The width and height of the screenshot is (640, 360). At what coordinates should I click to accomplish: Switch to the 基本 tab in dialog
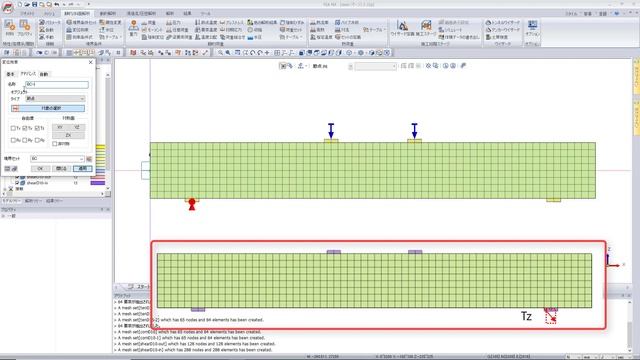point(10,74)
